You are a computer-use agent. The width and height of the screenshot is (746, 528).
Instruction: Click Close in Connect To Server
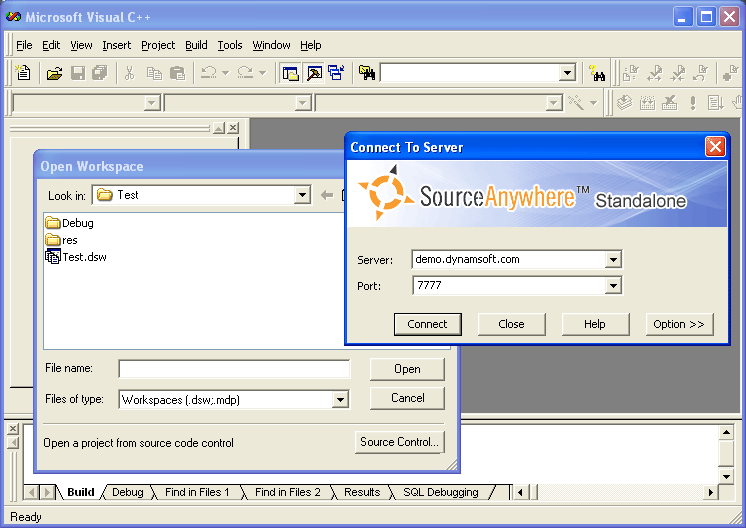(x=511, y=324)
